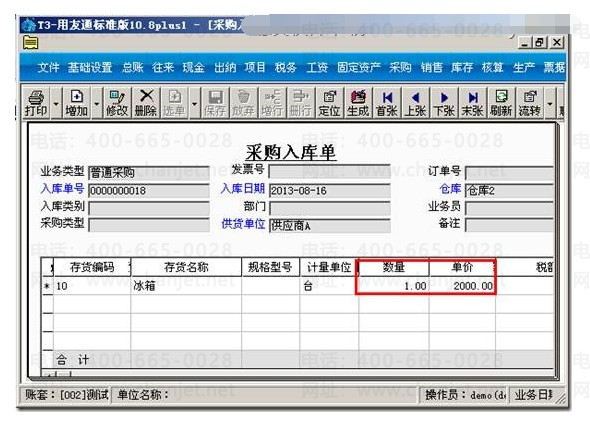Click the empty 发票号 field
Viewport: 590px width, 423px height.
pyautogui.click(x=330, y=172)
